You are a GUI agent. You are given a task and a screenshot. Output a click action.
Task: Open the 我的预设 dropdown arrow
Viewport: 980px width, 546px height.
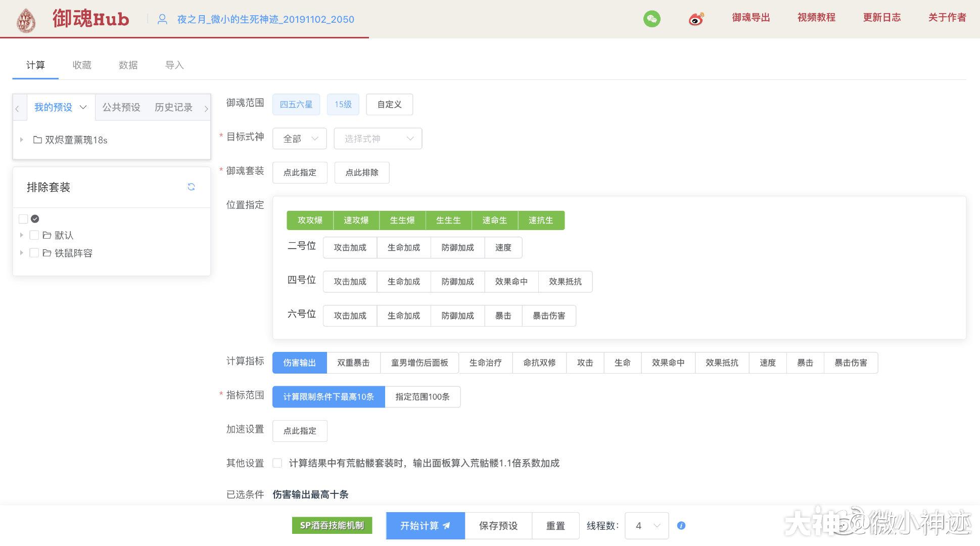[83, 107]
